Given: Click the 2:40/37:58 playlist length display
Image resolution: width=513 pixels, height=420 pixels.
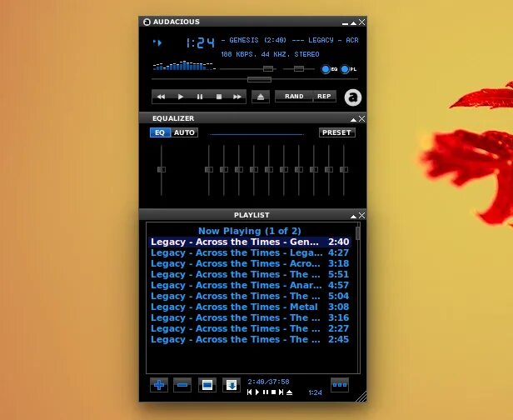Looking at the screenshot, I should [x=268, y=382].
